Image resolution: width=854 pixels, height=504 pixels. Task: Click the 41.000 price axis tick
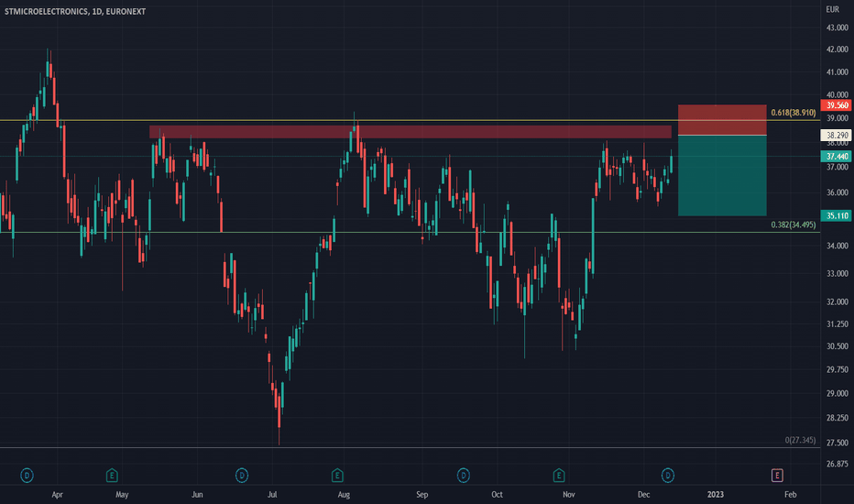pos(838,71)
